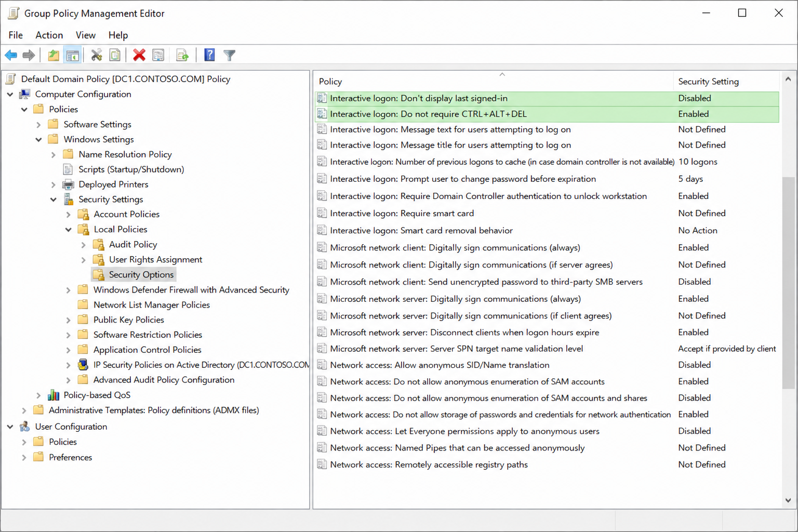Viewport: 798px width, 532px height.
Task: Click the Cut scissors toolbar icon
Action: click(97, 55)
